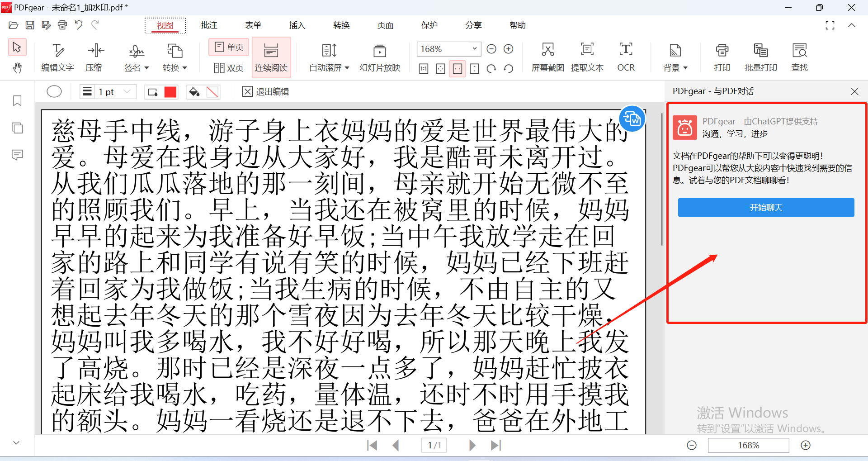Toggle single page view (单页)
The width and height of the screenshot is (868, 461).
pos(229,47)
